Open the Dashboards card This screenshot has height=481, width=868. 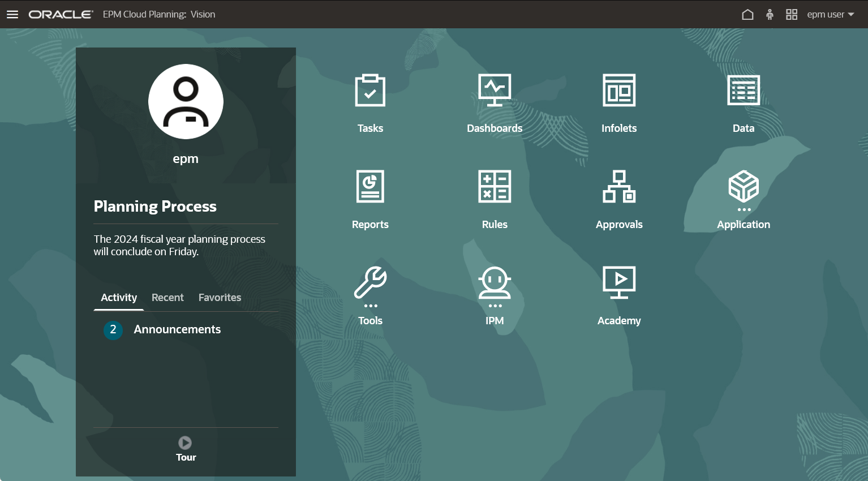tap(495, 102)
